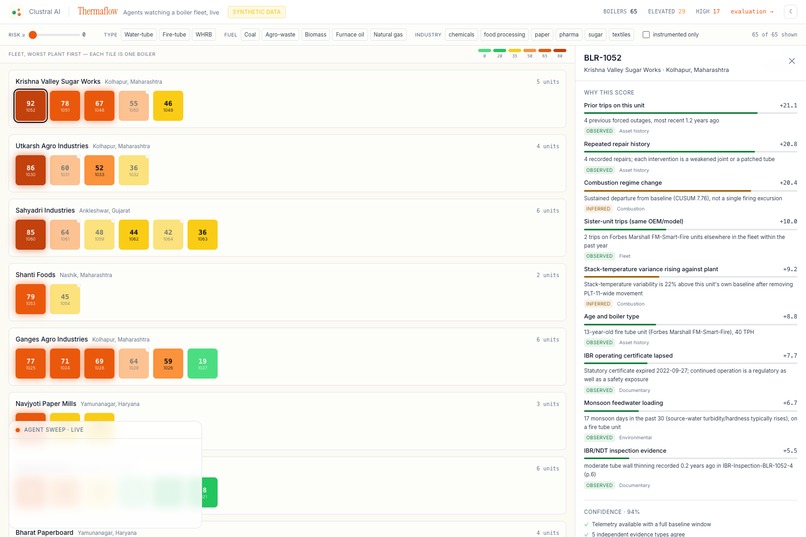The image size is (806, 537).
Task: Select boiler tile 92 (1052)
Action: coord(30,106)
